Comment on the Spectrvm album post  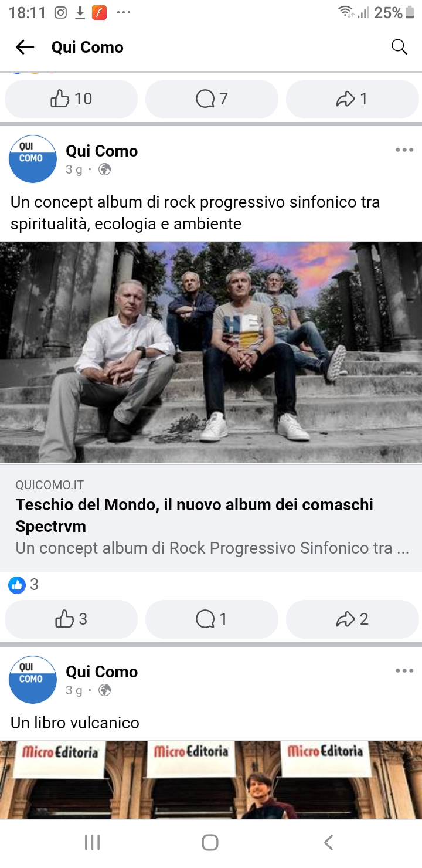[x=212, y=619]
